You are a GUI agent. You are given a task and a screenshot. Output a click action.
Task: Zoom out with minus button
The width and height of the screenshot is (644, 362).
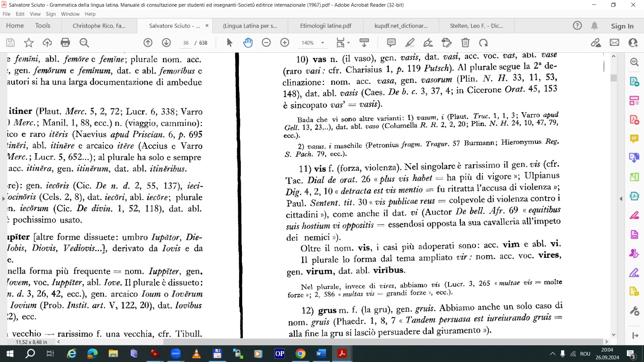266,43
